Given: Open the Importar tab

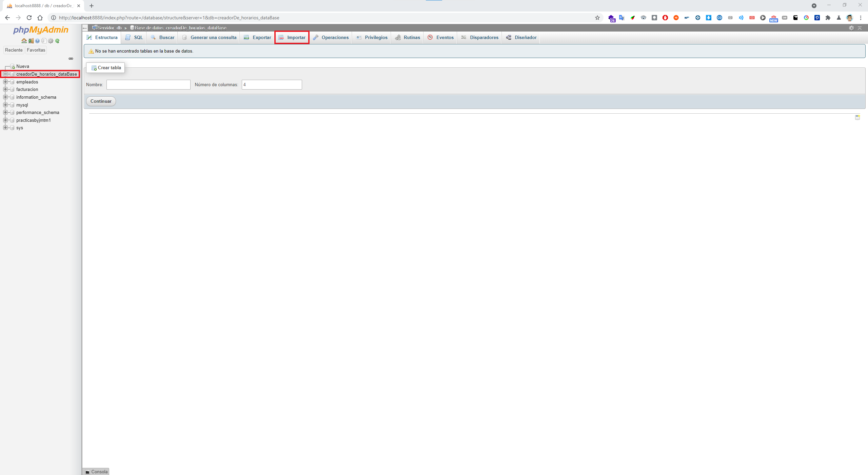Looking at the screenshot, I should tap(292, 37).
